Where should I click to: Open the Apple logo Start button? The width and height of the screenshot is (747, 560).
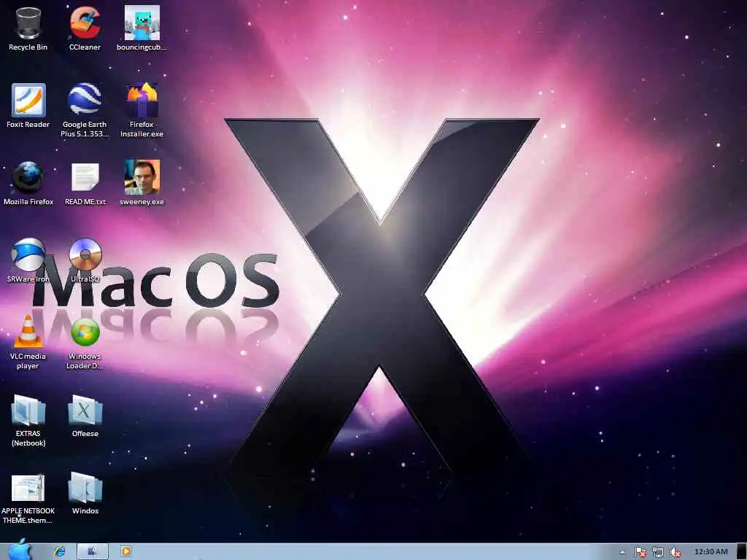tap(20, 551)
